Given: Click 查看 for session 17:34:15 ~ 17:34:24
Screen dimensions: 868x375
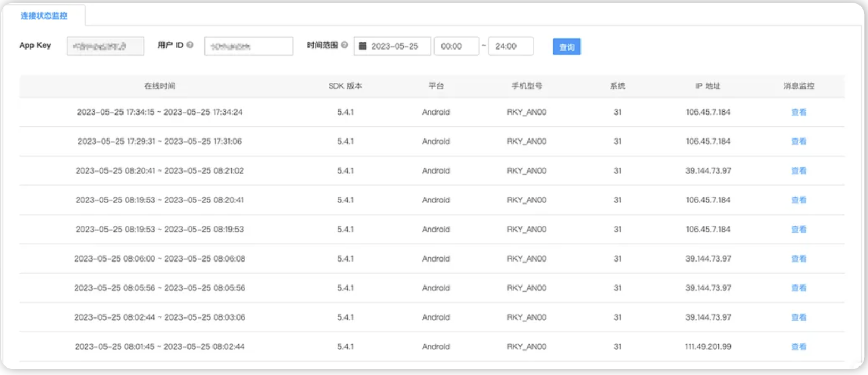Looking at the screenshot, I should coord(799,112).
